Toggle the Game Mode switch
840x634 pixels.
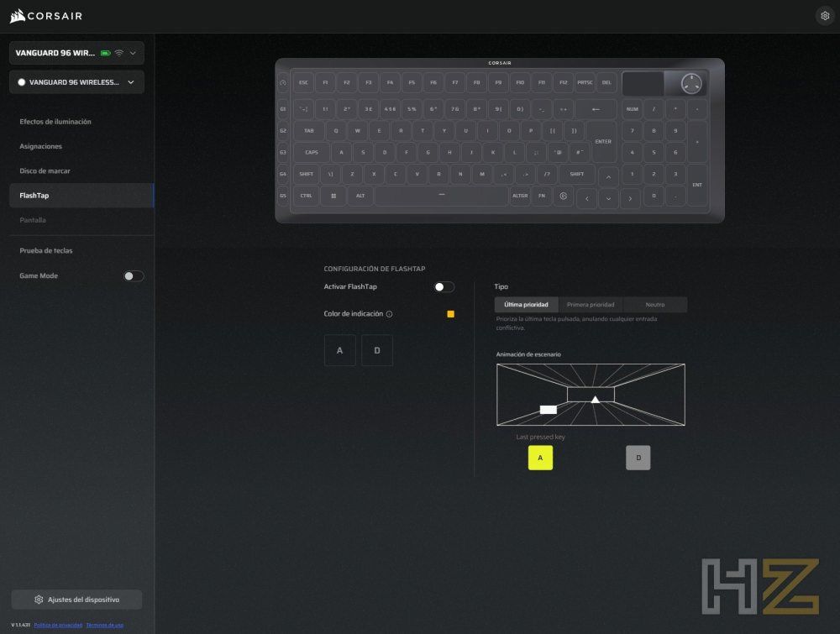tap(134, 275)
